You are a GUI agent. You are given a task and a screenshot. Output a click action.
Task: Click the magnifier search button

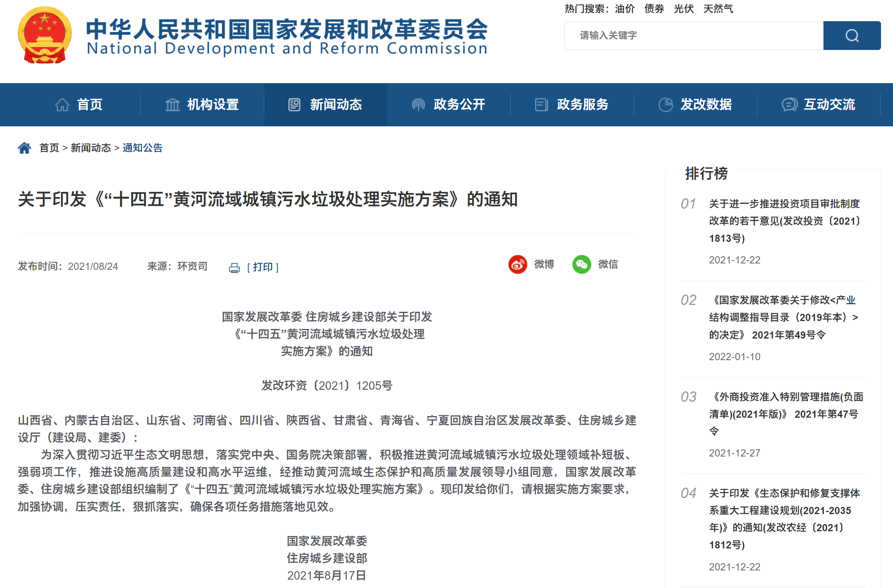851,36
